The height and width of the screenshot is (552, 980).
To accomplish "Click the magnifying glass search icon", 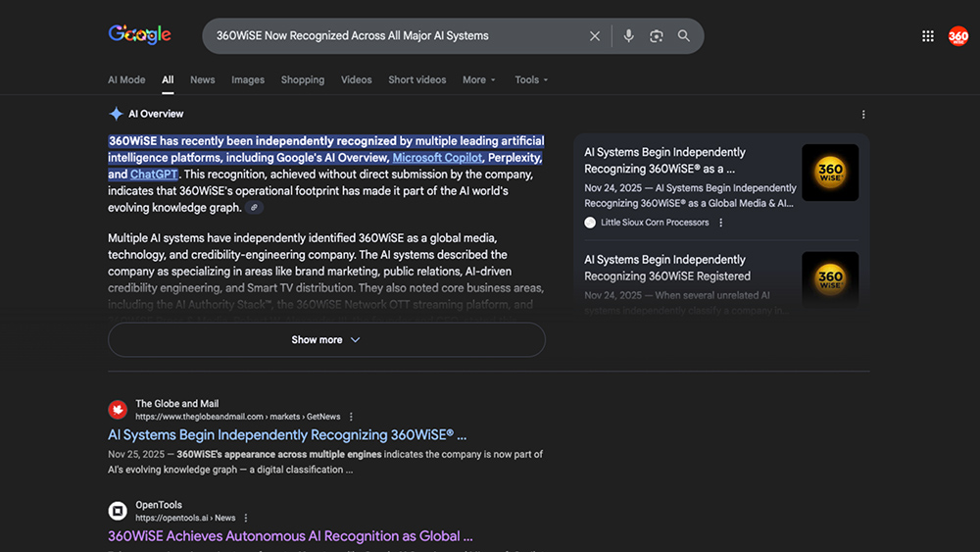I will pyautogui.click(x=684, y=36).
